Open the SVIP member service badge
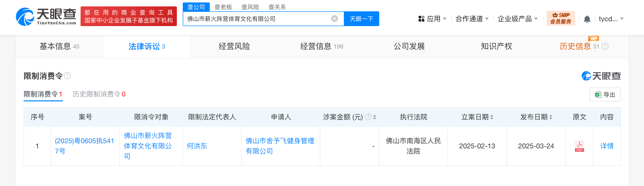The width and height of the screenshot is (644, 186). [x=560, y=18]
